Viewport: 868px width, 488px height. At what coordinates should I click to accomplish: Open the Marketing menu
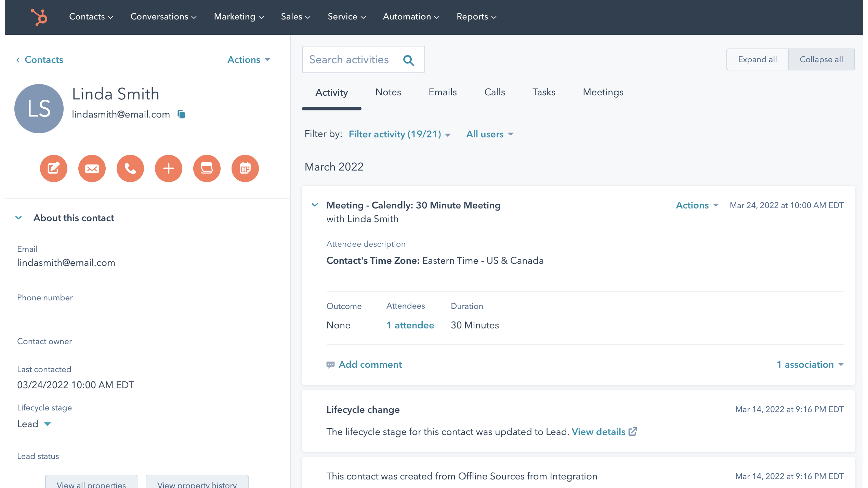click(239, 17)
